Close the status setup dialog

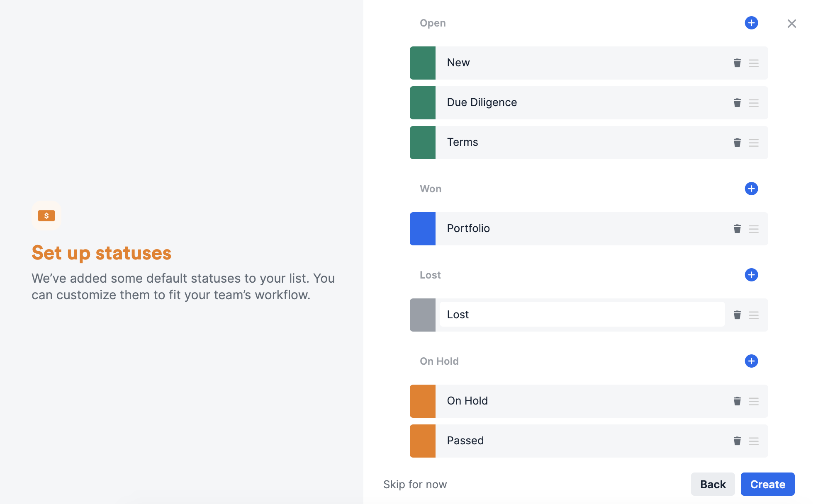click(792, 23)
